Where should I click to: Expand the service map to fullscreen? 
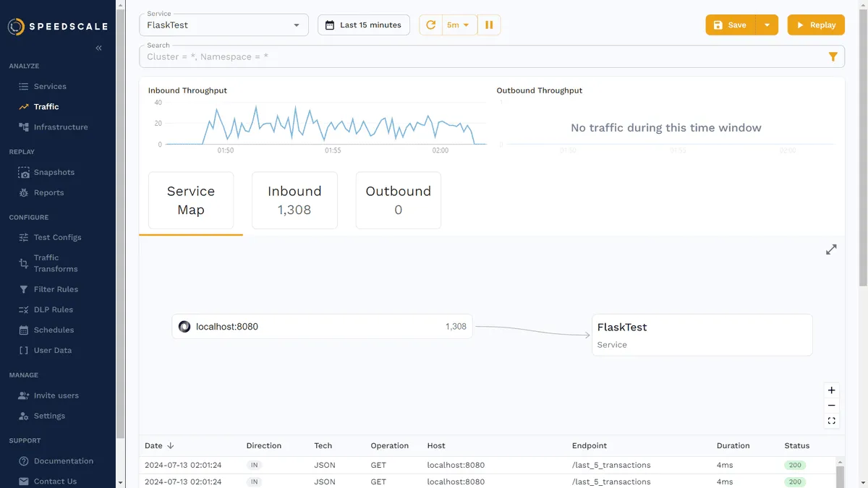coord(831,249)
